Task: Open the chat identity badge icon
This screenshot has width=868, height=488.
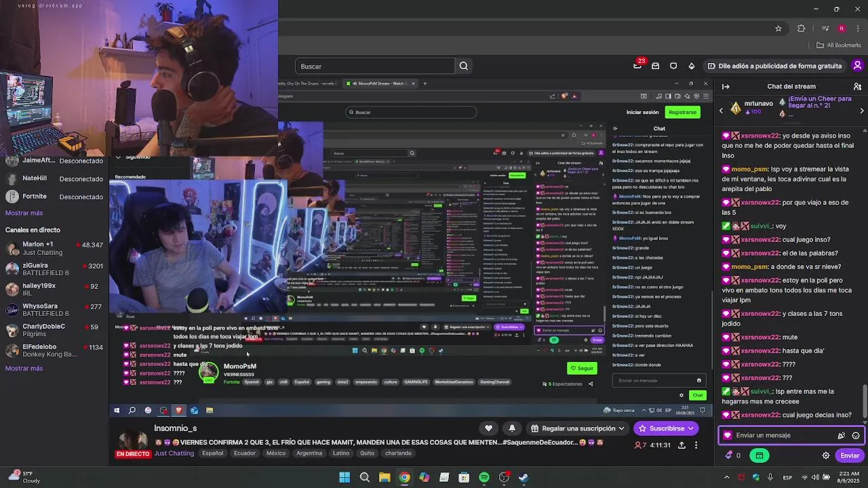Action: (x=728, y=435)
